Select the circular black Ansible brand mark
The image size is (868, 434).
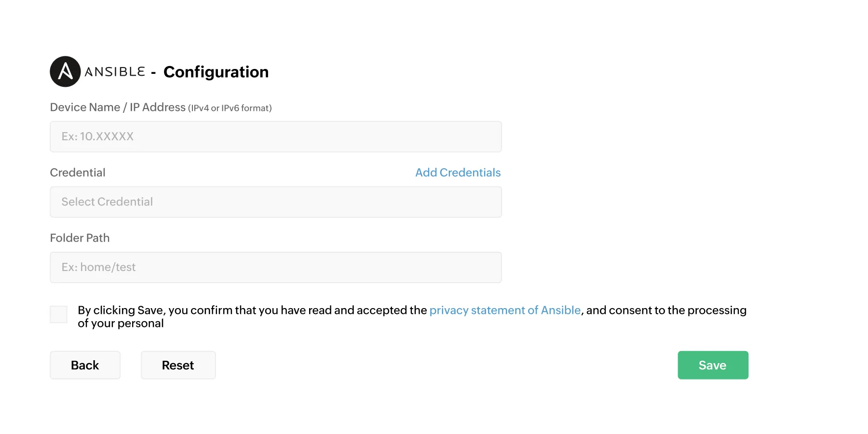tap(65, 71)
